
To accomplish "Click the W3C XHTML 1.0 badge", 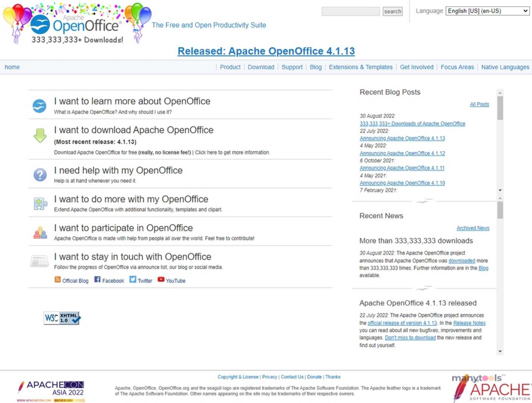I will (62, 318).
